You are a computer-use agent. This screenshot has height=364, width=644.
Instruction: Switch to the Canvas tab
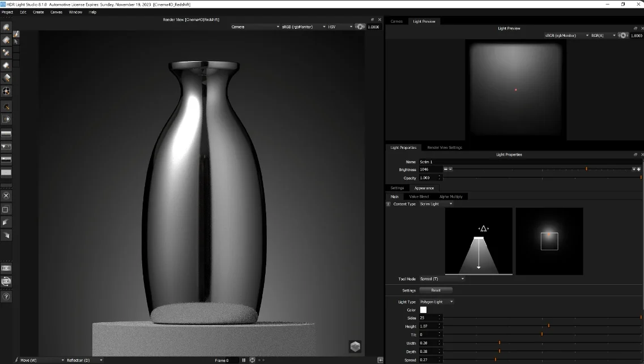point(396,21)
